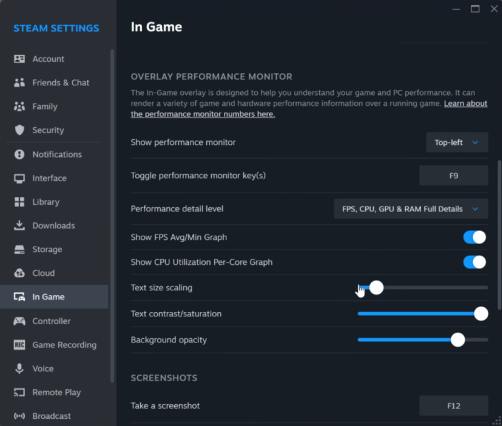
Task: Click the Controller gamepad icon
Action: 19,321
